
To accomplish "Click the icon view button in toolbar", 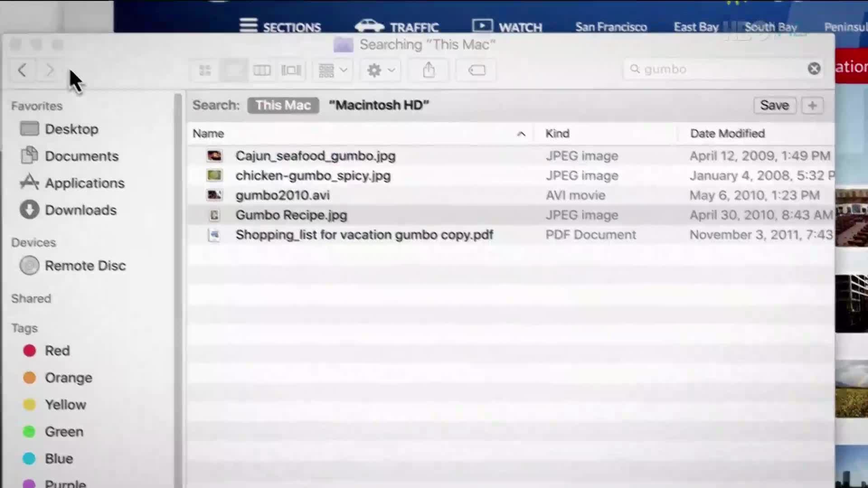I will (204, 70).
